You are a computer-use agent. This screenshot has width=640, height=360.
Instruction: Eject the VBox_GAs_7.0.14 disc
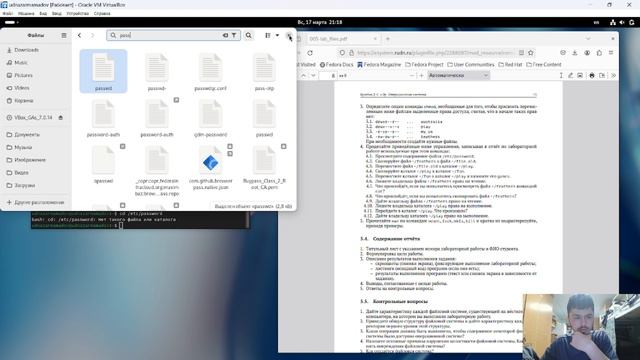[x=61, y=118]
